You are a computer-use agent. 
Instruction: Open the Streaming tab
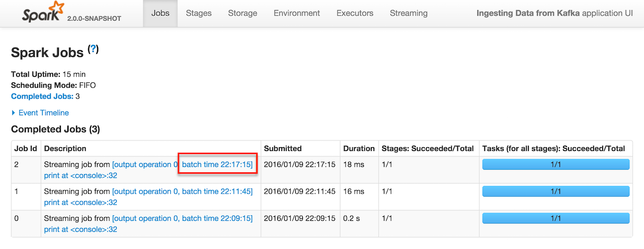(x=409, y=14)
